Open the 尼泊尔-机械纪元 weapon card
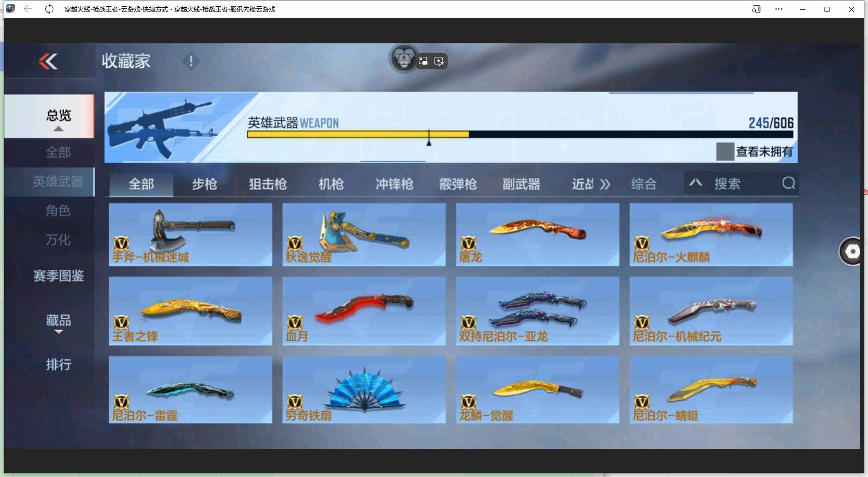Viewport: 868px width, 477px height. [712, 311]
